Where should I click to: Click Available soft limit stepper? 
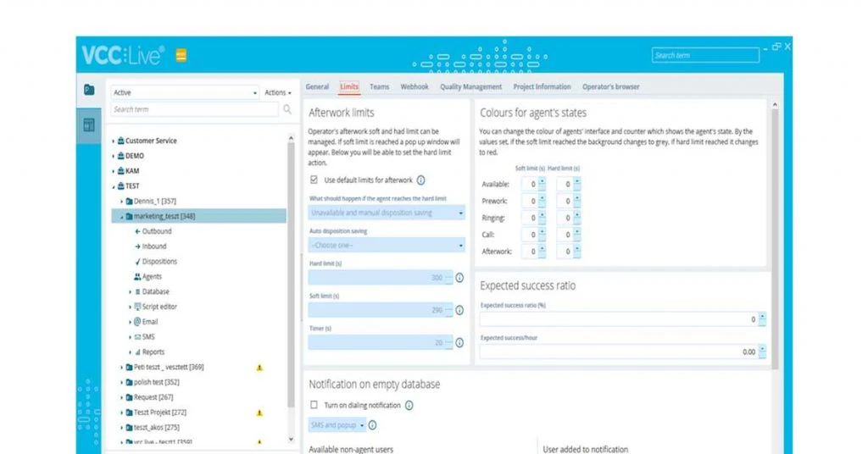(542, 184)
